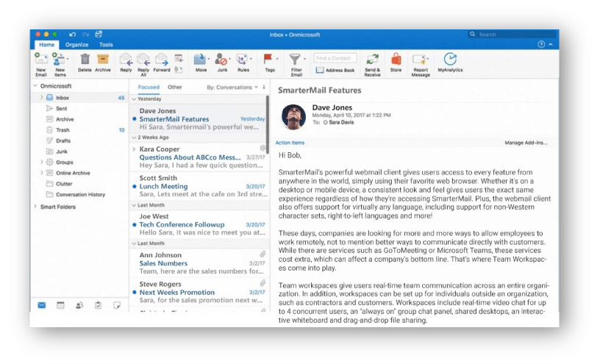Select the Home ribbon tab
600x364 pixels.
tap(46, 45)
